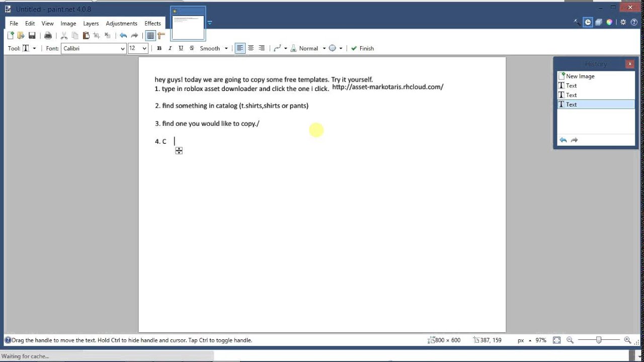
Task: Click the Deselect icon
Action: [107, 35]
